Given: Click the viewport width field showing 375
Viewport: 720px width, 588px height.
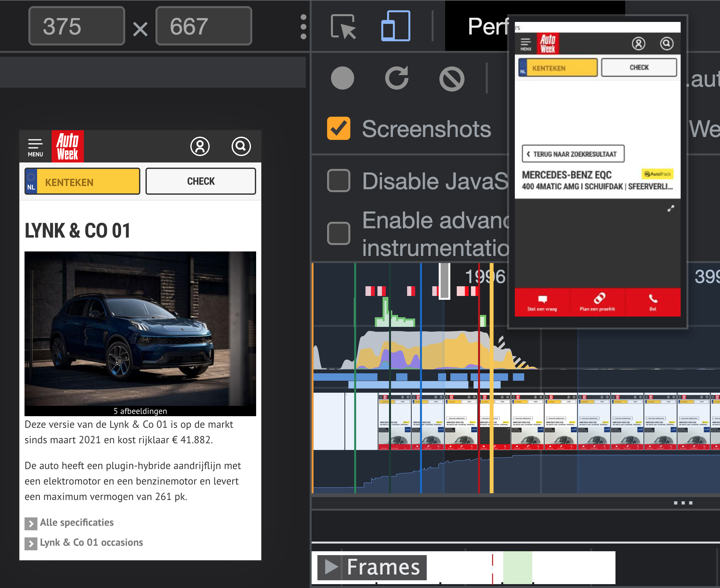Looking at the screenshot, I should 76,26.
